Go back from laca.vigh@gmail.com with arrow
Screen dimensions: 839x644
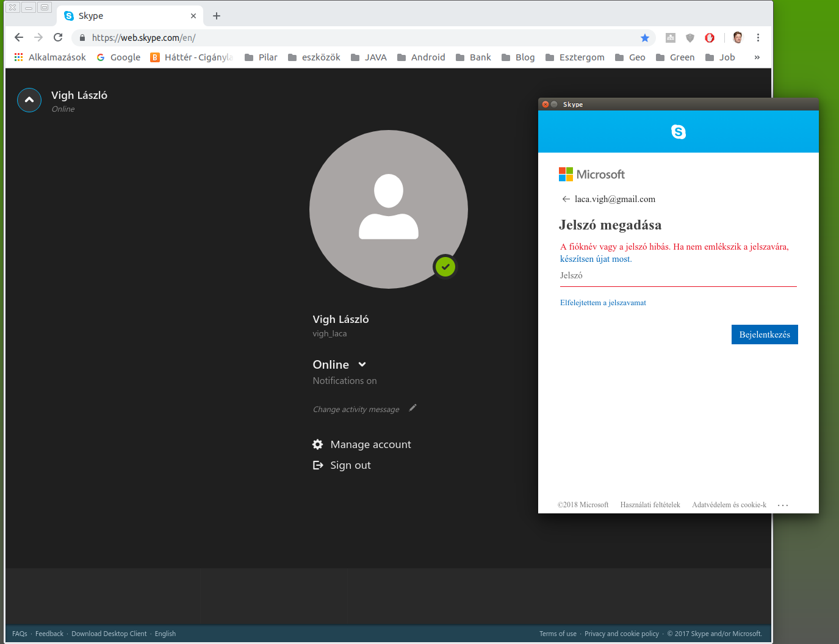coord(566,199)
